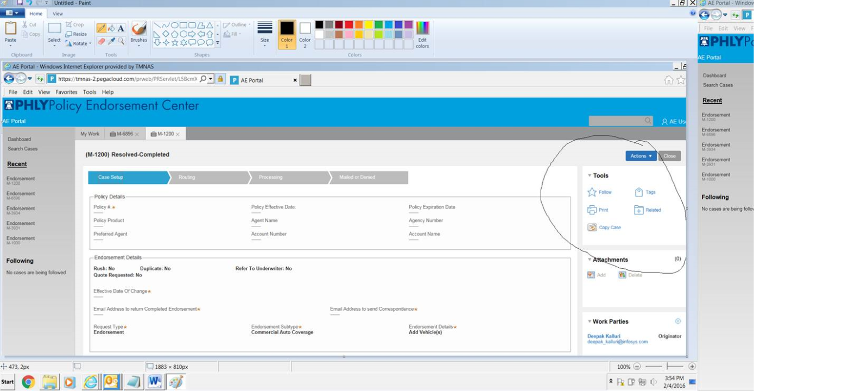Pick the yellow color in palette
This screenshot has height=391, width=868.
coord(369,24)
